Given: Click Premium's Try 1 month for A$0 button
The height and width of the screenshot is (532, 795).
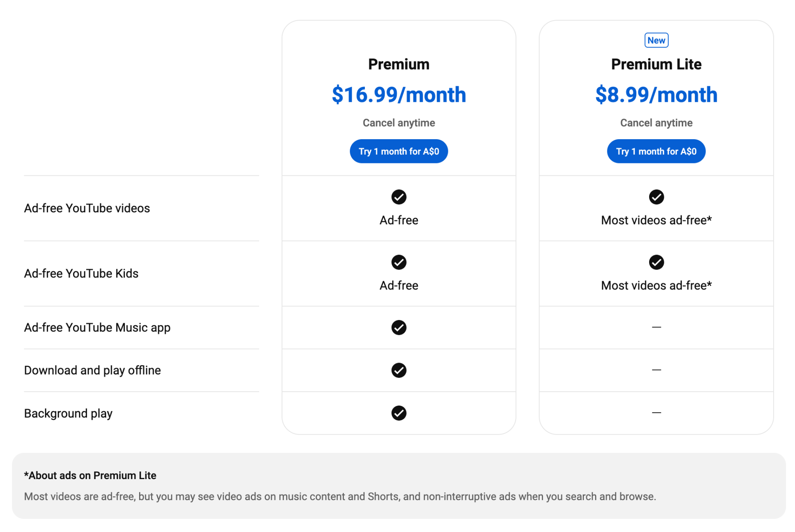Looking at the screenshot, I should [x=399, y=151].
